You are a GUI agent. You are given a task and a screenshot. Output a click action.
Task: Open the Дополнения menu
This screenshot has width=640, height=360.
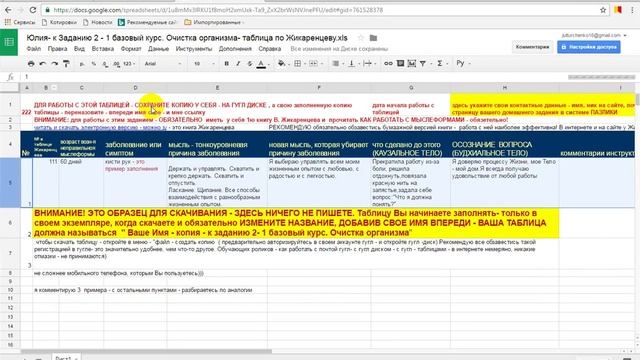235,49
